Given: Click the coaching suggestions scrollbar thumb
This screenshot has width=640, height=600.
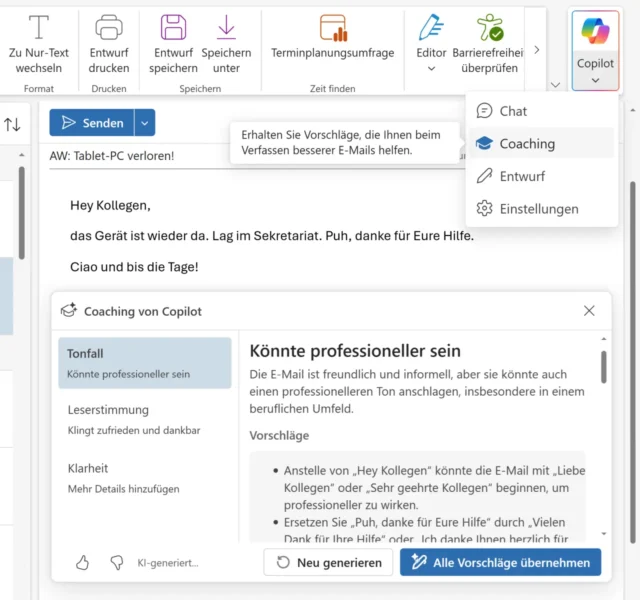Looking at the screenshot, I should (x=604, y=367).
